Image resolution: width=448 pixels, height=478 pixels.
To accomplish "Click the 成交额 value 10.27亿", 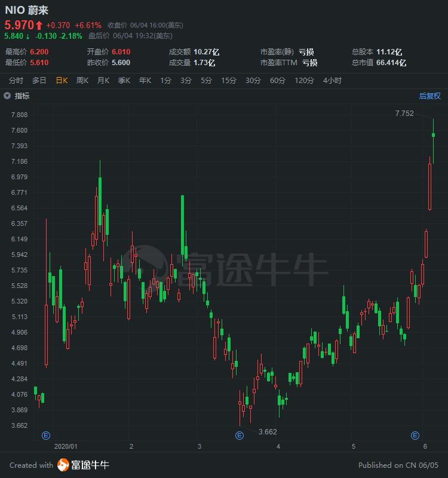I will coord(206,52).
